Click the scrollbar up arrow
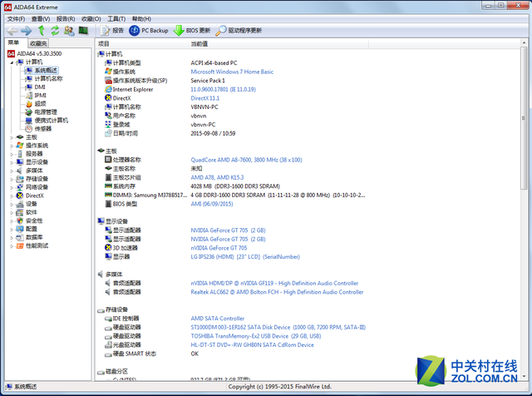532x396 pixels. click(x=524, y=42)
